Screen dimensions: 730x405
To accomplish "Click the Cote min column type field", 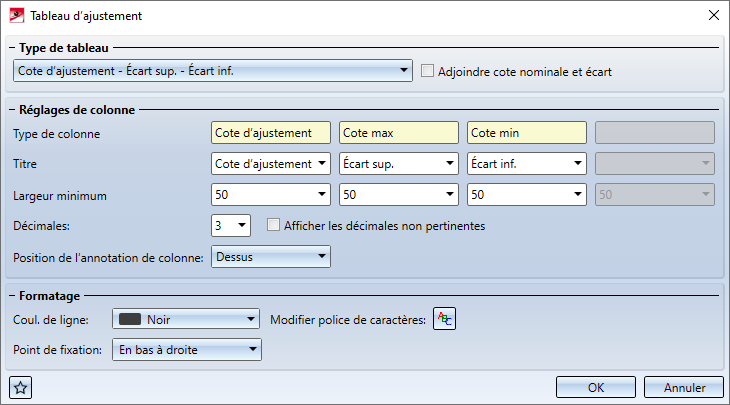I will point(526,133).
